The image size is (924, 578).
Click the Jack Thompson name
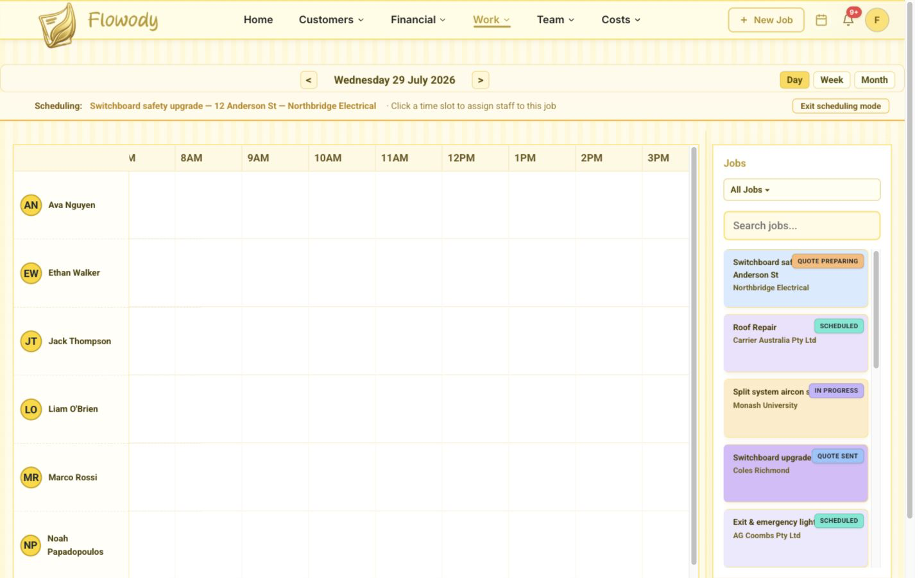[80, 342]
